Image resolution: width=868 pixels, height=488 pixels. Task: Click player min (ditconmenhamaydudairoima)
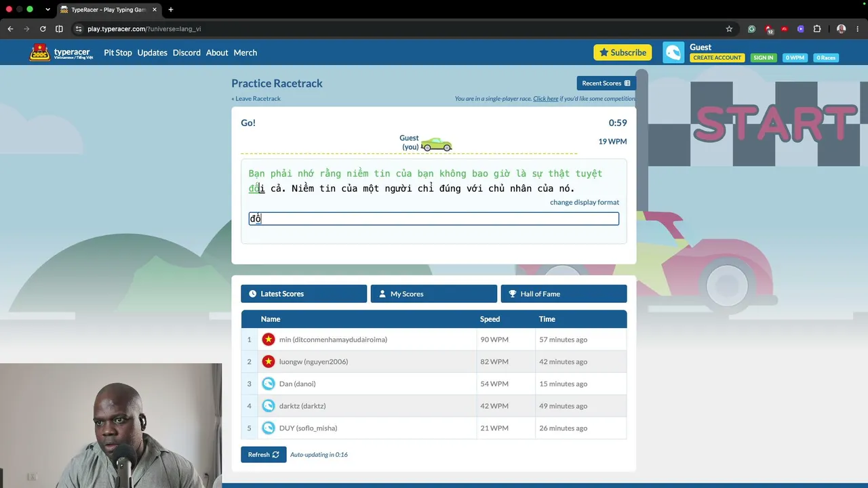[333, 340]
